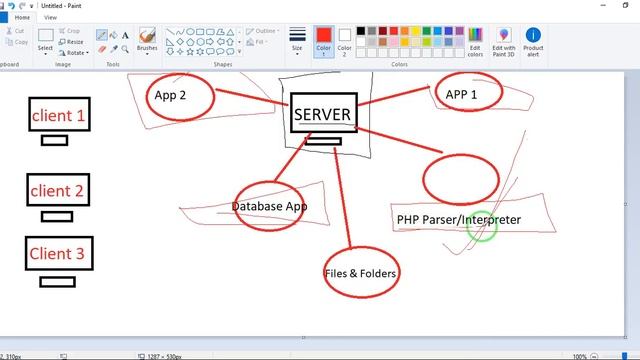Click Redo in the quick access toolbar
The width and height of the screenshot is (640, 360).
tap(22, 6)
